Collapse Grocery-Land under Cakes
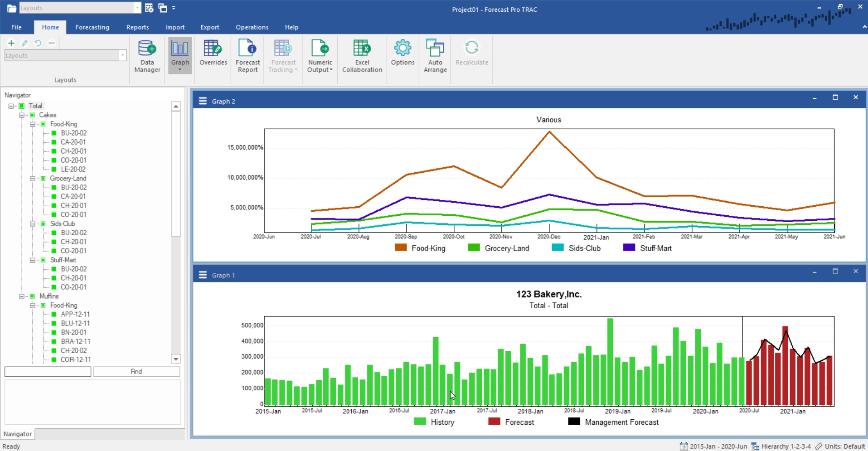868x451 pixels. 33,179
